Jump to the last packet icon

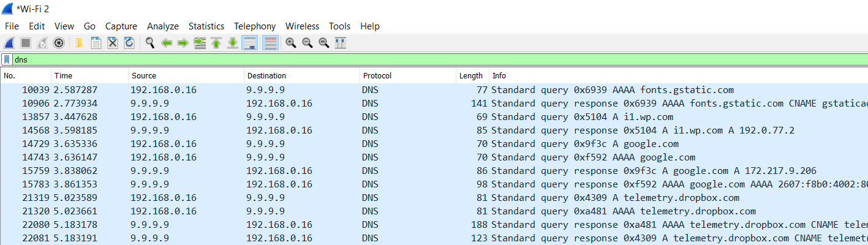tap(233, 43)
